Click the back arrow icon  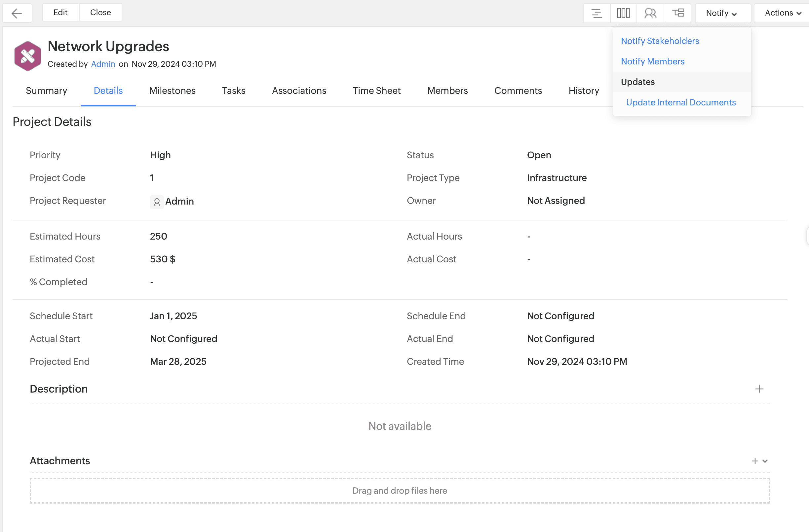pos(17,13)
